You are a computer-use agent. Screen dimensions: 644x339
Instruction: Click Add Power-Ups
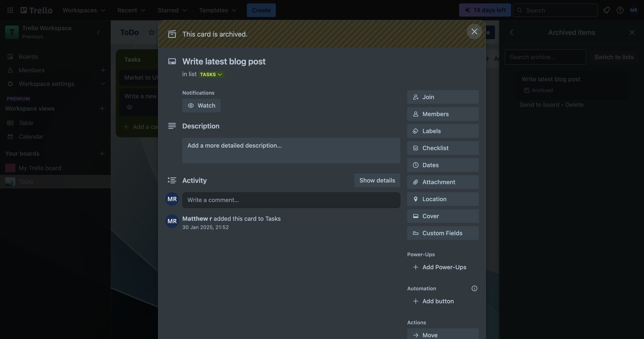(x=443, y=267)
